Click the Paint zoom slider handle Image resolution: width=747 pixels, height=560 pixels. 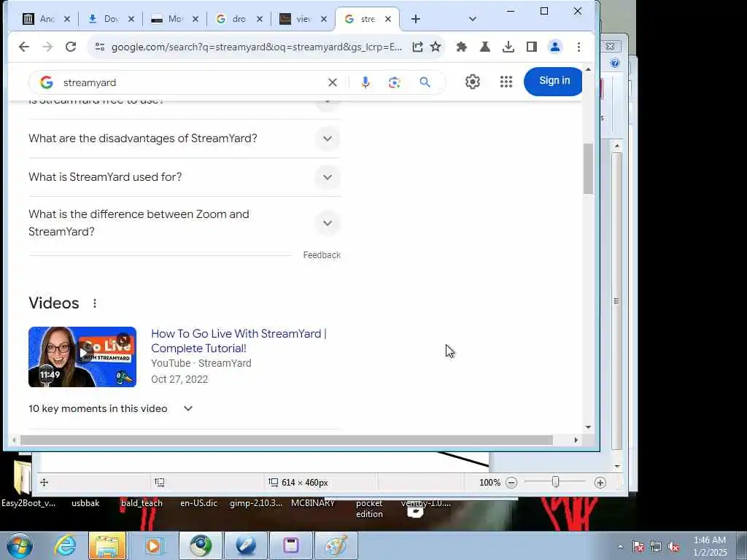click(555, 483)
